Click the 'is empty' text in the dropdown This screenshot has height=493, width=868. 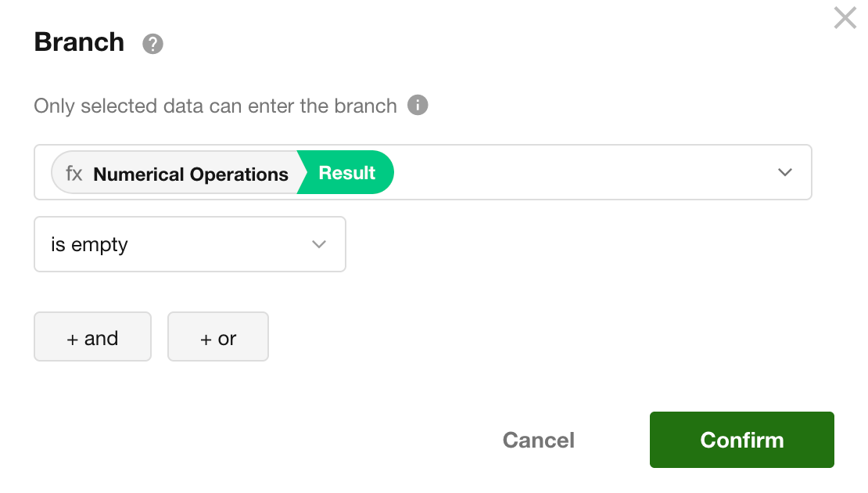click(89, 245)
